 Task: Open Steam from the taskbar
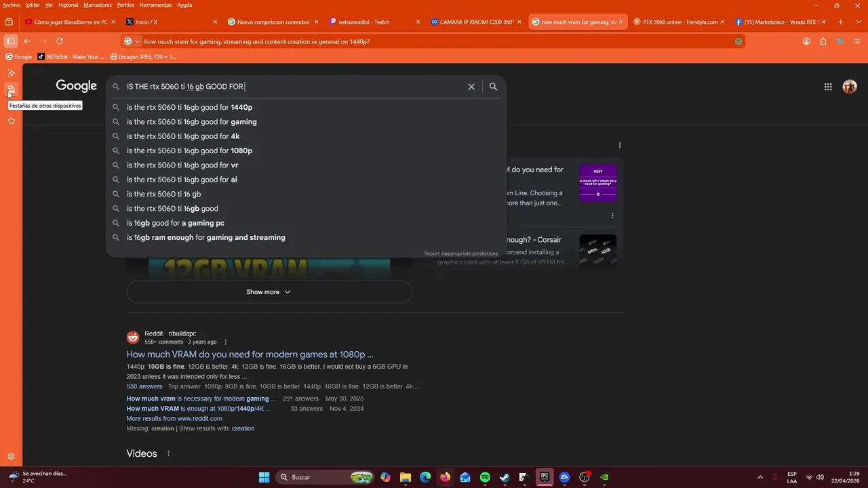pyautogui.click(x=505, y=477)
